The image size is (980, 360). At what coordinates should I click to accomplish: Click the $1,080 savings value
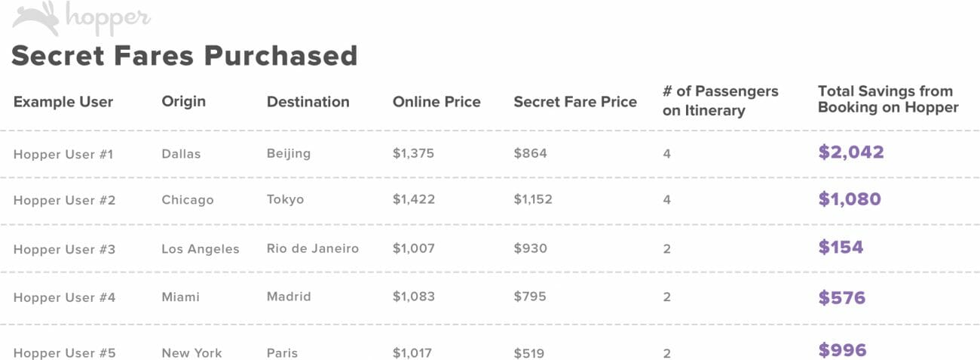(x=849, y=199)
